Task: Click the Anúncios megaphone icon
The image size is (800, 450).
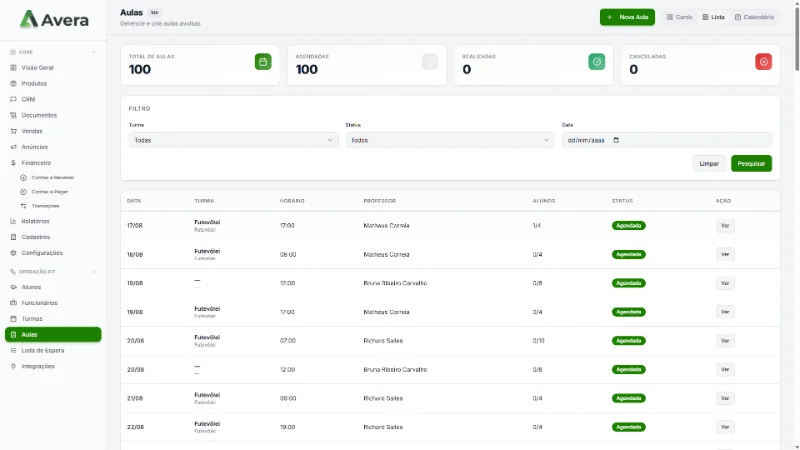Action: (13, 147)
